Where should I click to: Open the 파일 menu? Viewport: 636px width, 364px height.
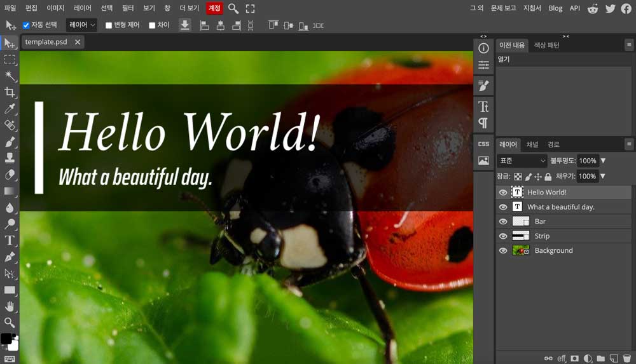(10, 8)
